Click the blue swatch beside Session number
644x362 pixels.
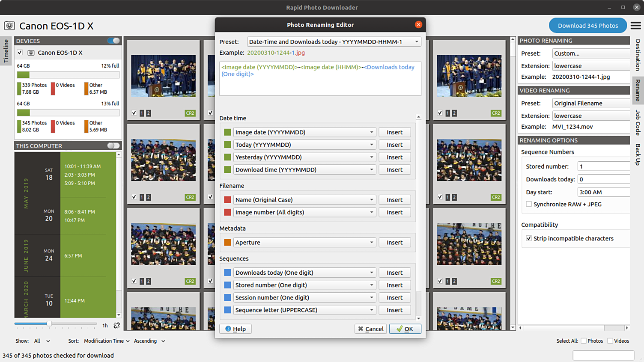(227, 298)
